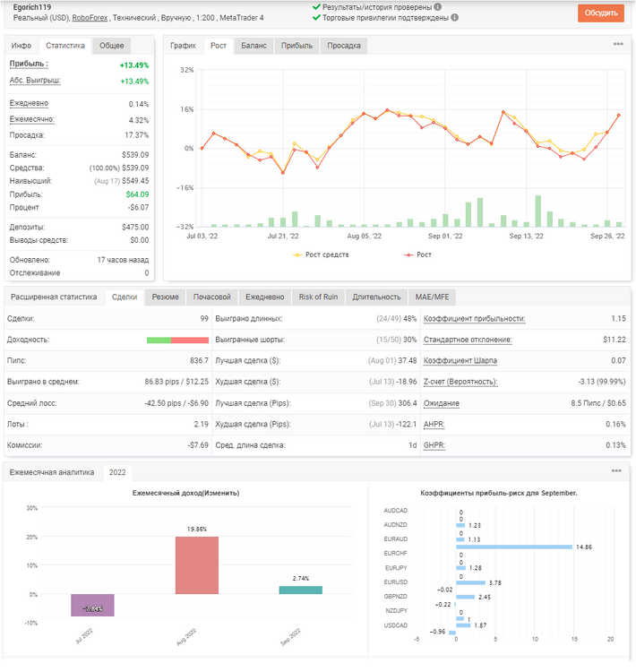The height and width of the screenshot is (672, 636).
Task: Click the 'Ожидание' link
Action: pos(442,403)
